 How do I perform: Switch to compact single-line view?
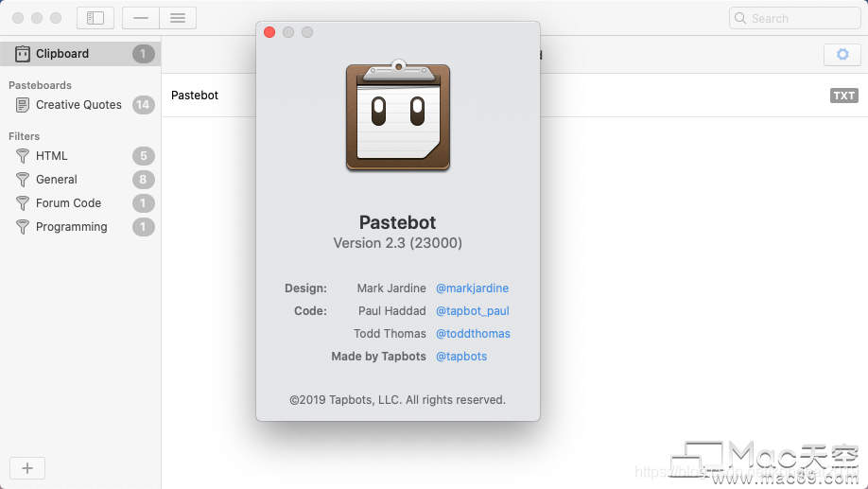coord(141,18)
